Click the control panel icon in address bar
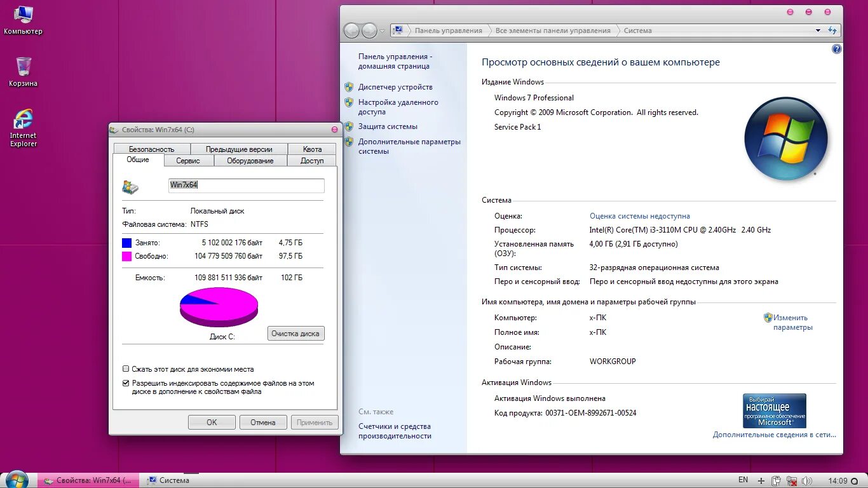Image resolution: width=868 pixels, height=488 pixels. 398,30
